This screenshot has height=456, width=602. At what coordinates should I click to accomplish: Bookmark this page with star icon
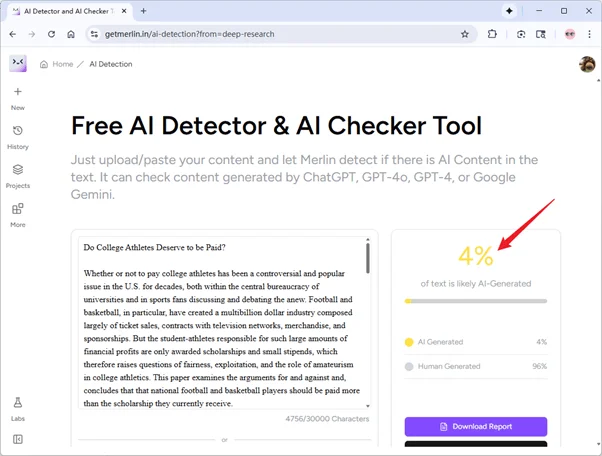[464, 33]
